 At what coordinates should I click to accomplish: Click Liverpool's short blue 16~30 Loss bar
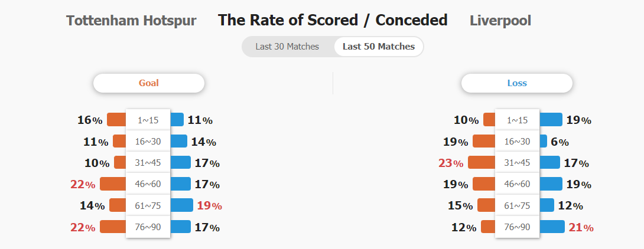543,141
